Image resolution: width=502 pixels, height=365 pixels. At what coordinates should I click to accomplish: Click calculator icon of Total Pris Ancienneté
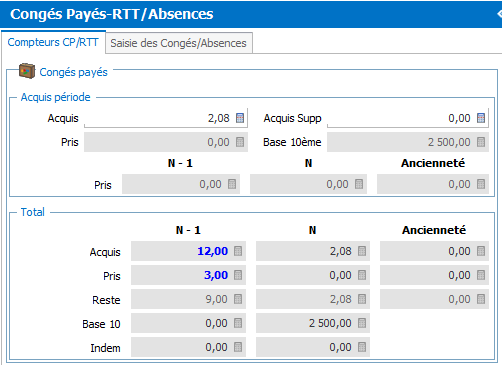[481, 275]
